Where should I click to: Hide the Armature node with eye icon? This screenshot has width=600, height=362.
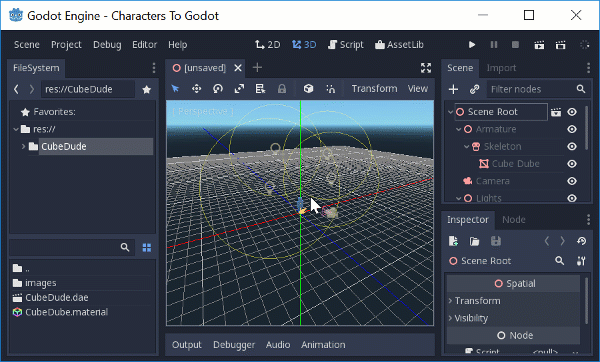[x=572, y=129]
